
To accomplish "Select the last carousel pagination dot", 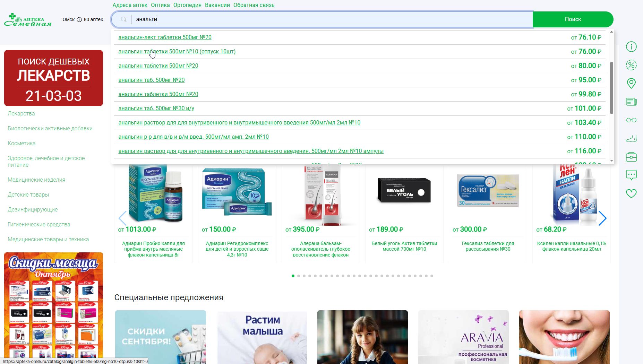I will click(432, 276).
